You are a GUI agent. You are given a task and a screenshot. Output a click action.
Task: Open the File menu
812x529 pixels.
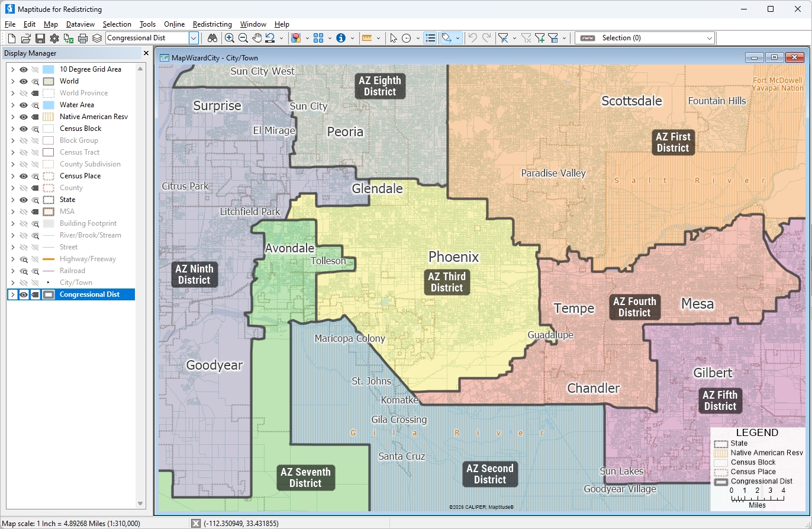tap(10, 24)
